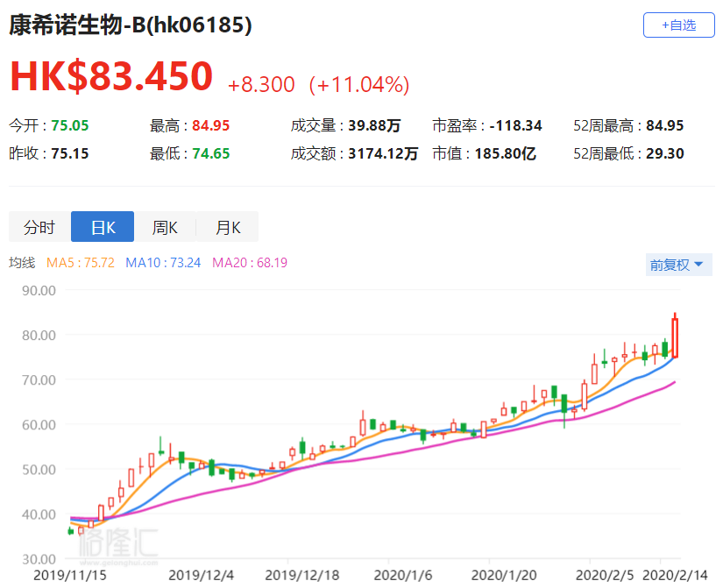Click the MA10 : 73.24 legend

tap(163, 263)
